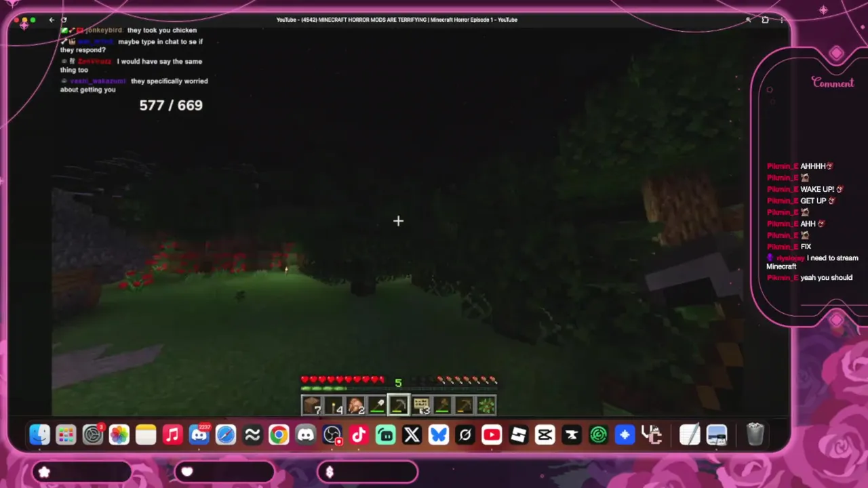Launch TikTok from the dock

tap(359, 434)
